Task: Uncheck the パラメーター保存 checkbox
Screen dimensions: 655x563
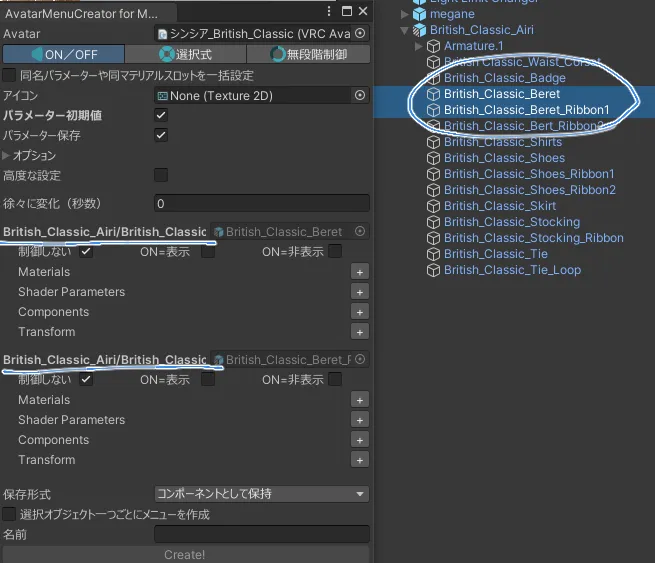Action: [161, 135]
